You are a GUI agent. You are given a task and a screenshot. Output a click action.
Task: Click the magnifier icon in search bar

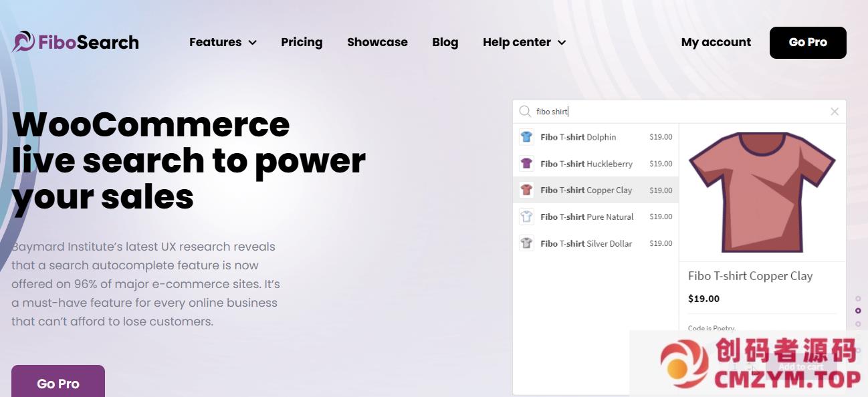(526, 112)
